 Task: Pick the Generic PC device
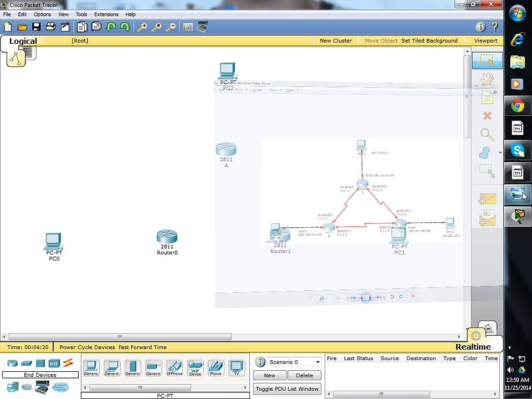pos(91,368)
